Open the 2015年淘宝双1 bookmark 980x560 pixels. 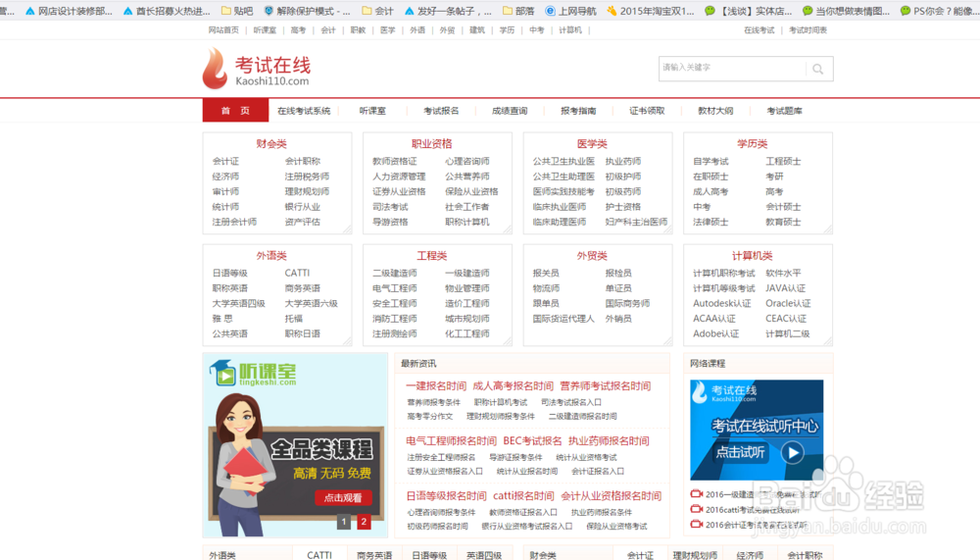coord(650,11)
